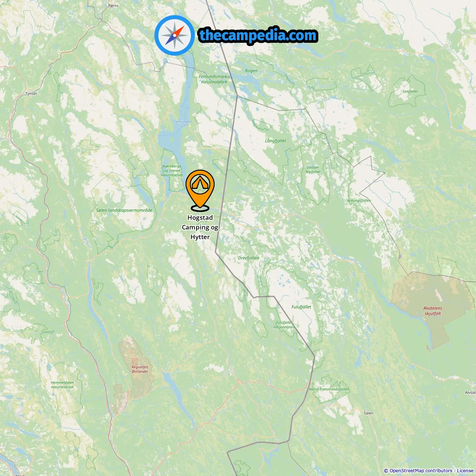Click the blue compass logo icon
Screen dimensions: 476x476
(x=174, y=35)
